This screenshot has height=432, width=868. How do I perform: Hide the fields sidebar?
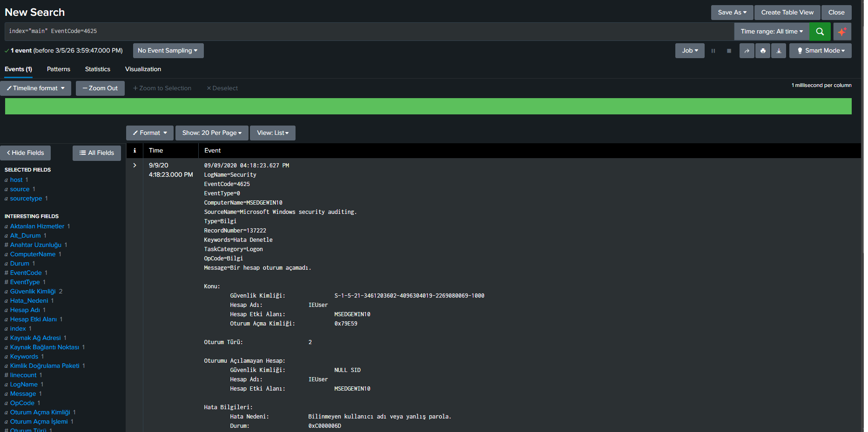(26, 153)
